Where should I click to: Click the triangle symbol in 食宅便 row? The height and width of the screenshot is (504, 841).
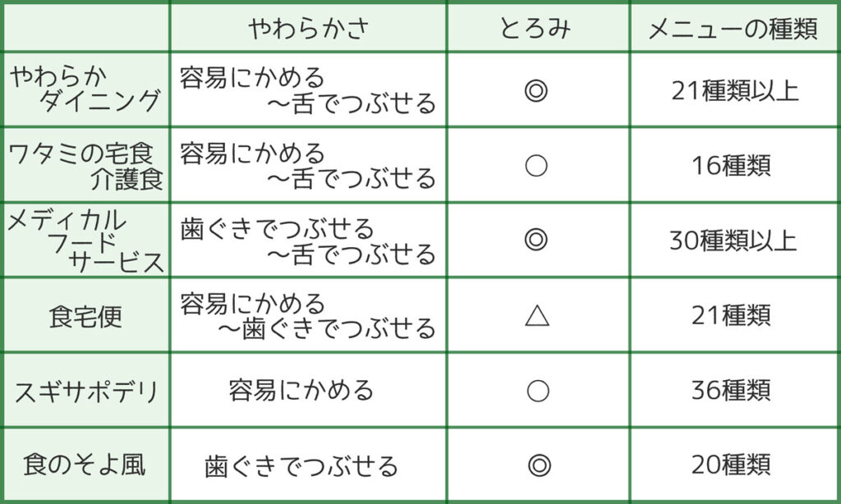(536, 315)
